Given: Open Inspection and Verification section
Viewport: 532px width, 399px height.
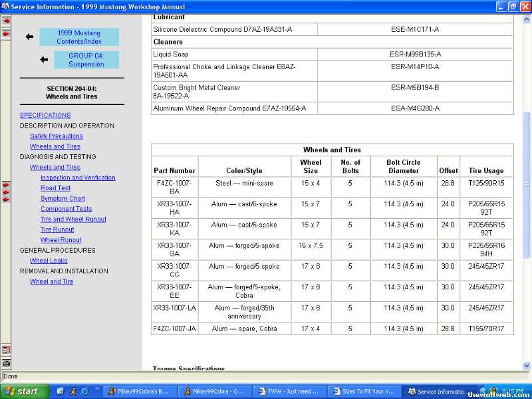Looking at the screenshot, I should point(78,178).
